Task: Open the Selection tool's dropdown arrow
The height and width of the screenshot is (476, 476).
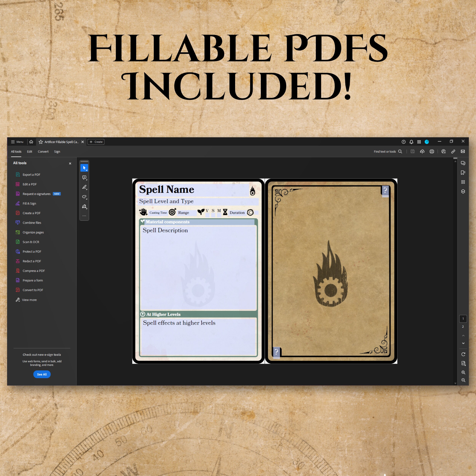Action: tap(86, 170)
